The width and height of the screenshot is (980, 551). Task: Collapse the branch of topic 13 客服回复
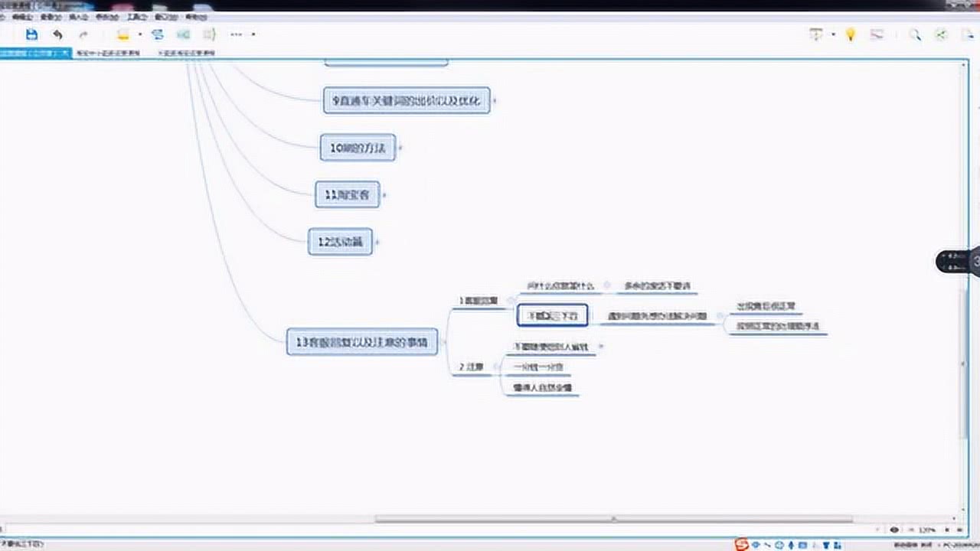(x=445, y=342)
